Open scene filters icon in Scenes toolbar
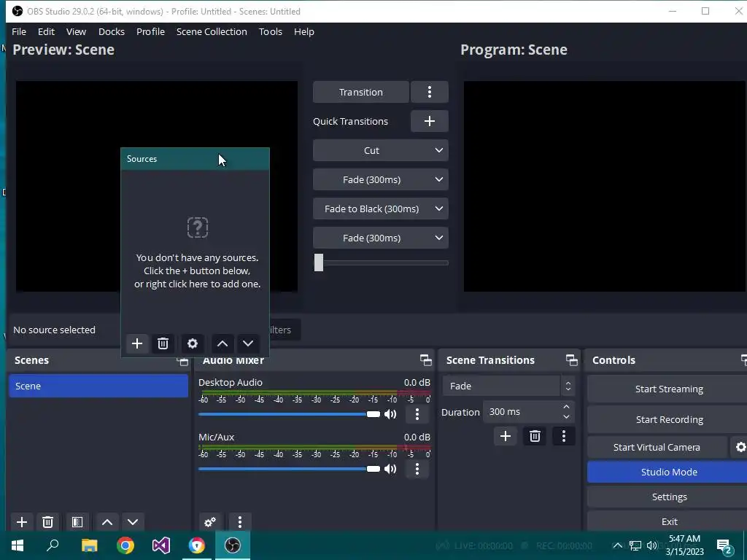Image resolution: width=747 pixels, height=560 pixels. tap(77, 522)
